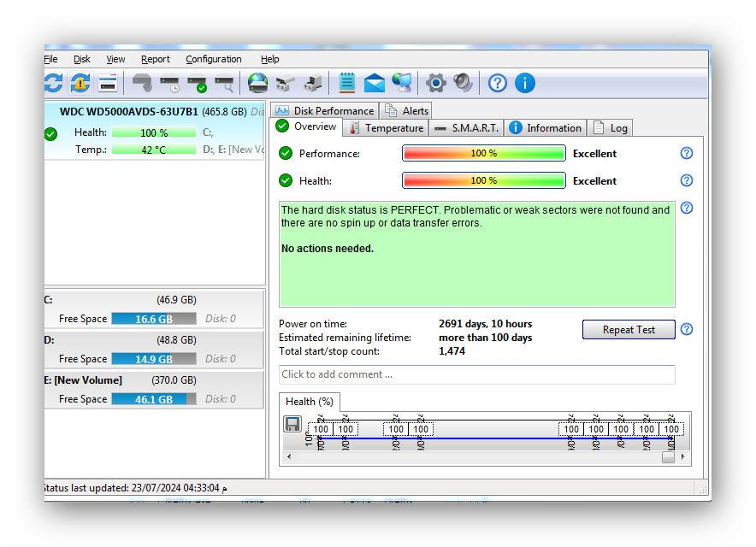Click the hard disk with magnifier icon
The height and width of the screenshot is (547, 756).
pyautogui.click(x=224, y=84)
